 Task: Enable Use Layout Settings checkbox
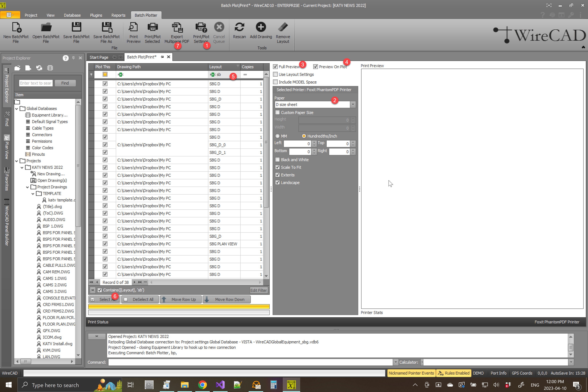click(275, 74)
